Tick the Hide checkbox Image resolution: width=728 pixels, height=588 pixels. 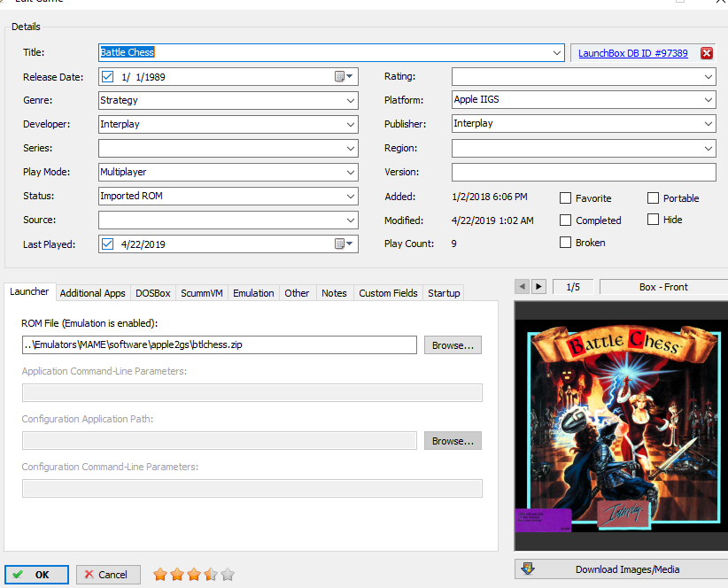click(x=653, y=219)
